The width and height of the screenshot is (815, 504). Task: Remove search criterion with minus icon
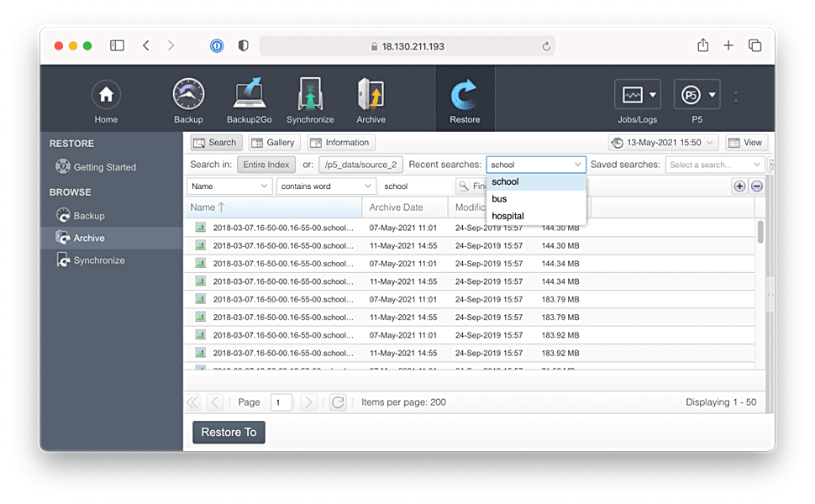pos(757,186)
